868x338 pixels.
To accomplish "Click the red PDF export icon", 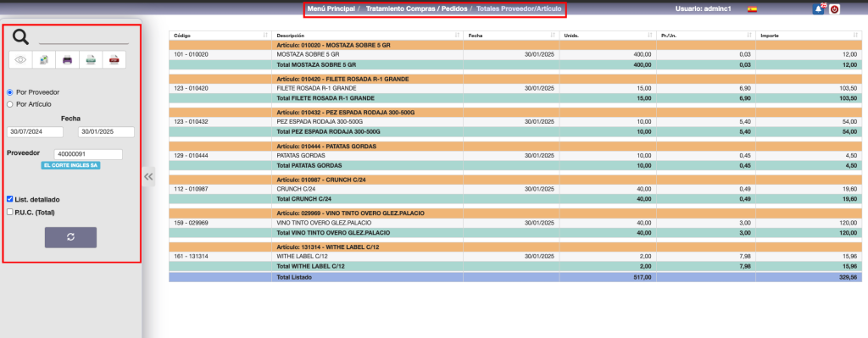I will coord(114,60).
